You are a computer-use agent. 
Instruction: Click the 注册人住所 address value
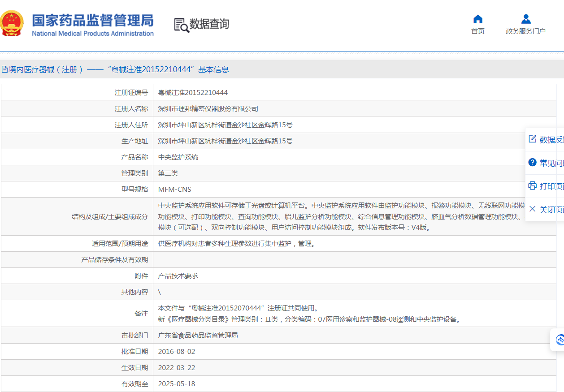tap(226, 125)
